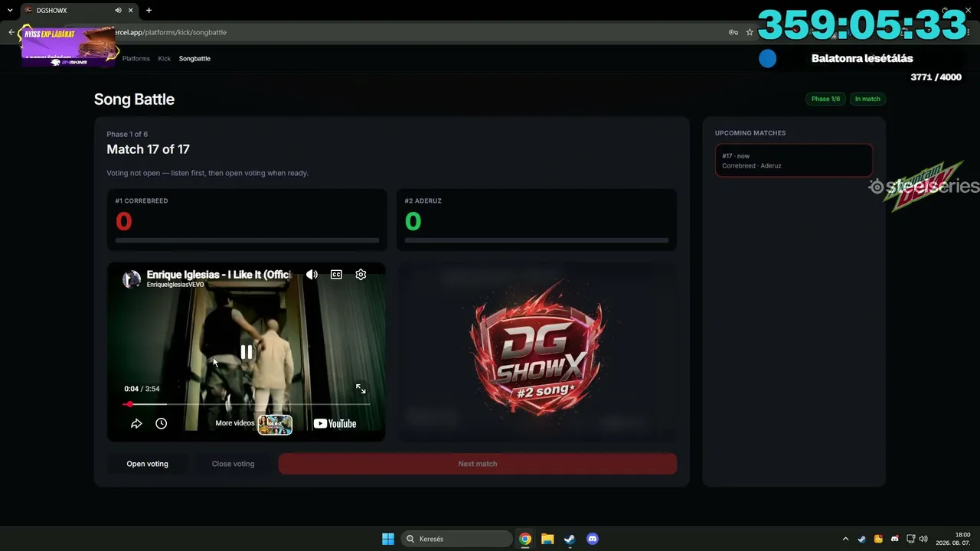The image size is (980, 551).
Task: Close the DGSHOWX browser tab
Action: tap(131, 11)
